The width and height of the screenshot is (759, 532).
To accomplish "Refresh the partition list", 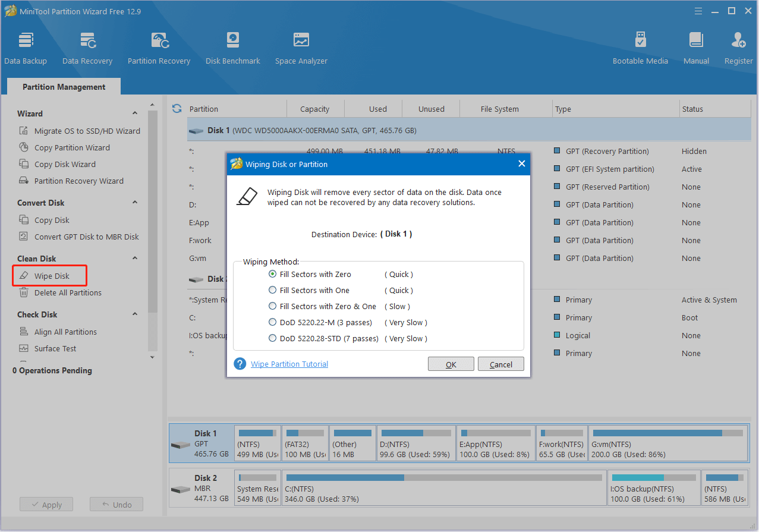I will [x=177, y=109].
